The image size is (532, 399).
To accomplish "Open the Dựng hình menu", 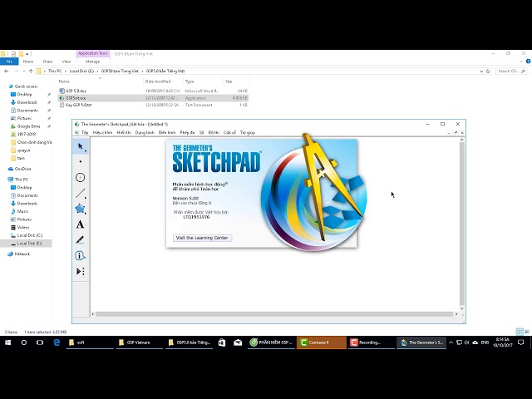I will [145, 133].
